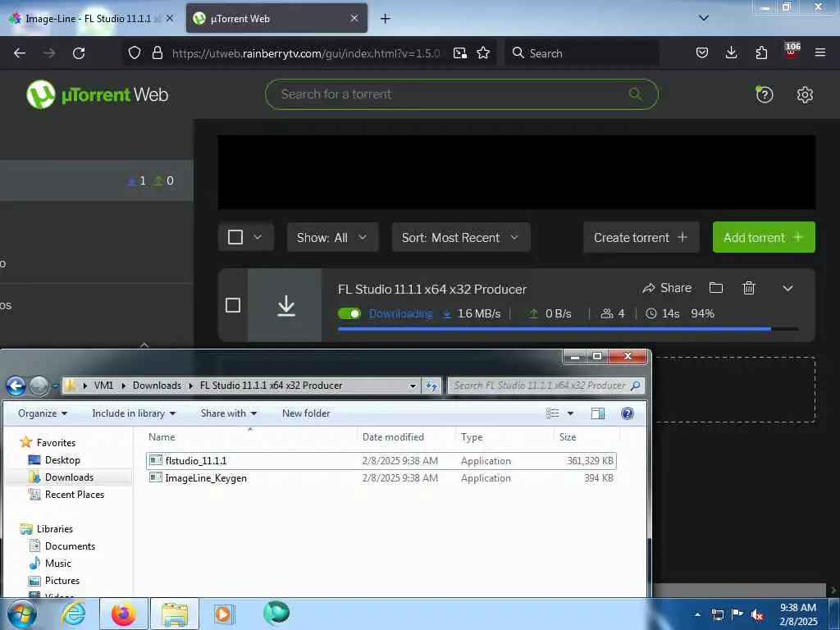Click Explorer back navigation button

coord(16,386)
